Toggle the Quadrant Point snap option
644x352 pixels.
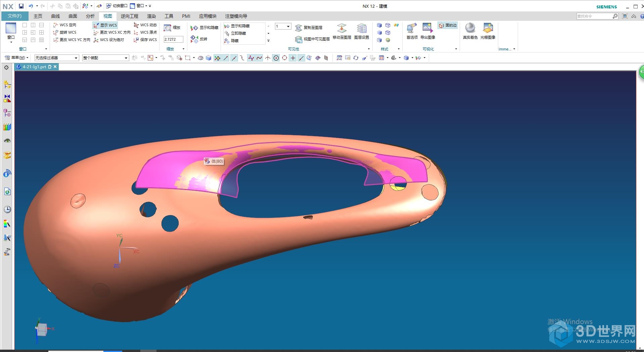pyautogui.click(x=284, y=58)
